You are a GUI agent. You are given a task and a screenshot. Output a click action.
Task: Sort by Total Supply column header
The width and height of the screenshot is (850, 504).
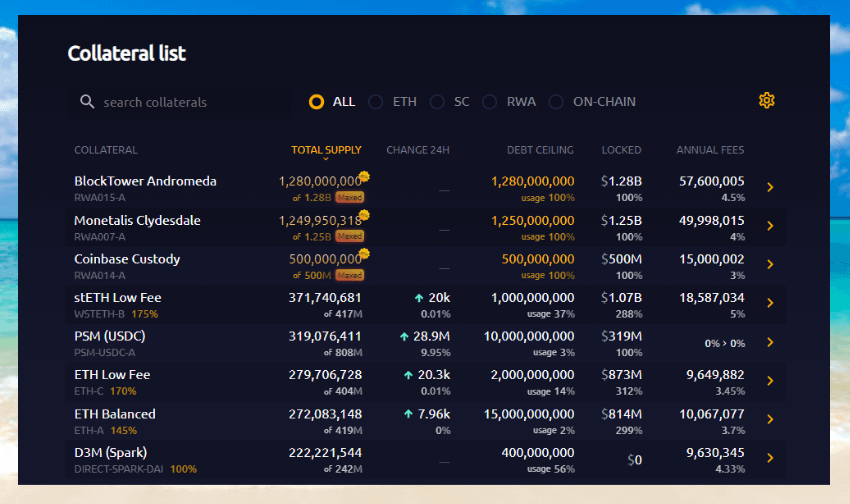coord(326,150)
